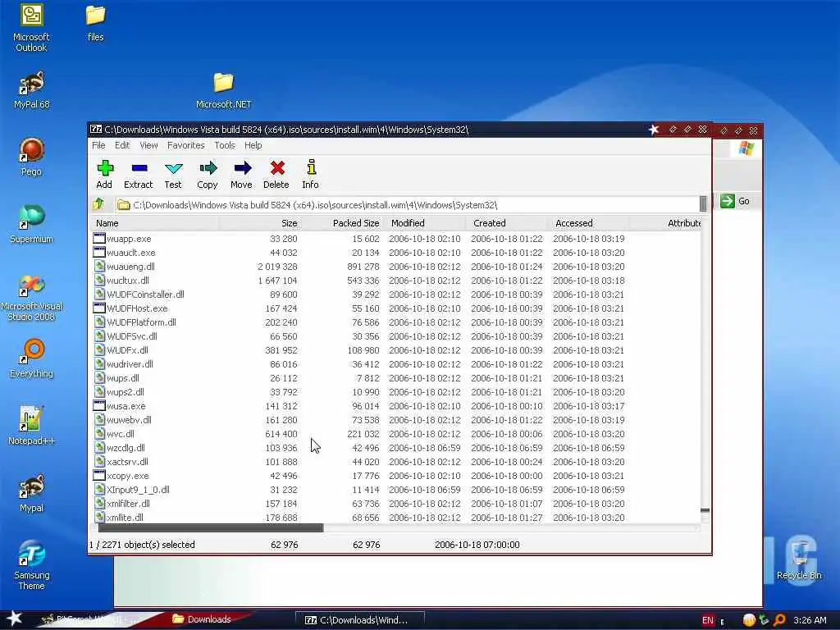This screenshot has height=630, width=840.
Task: Sort by the Packed Size column header
Action: click(x=341, y=223)
